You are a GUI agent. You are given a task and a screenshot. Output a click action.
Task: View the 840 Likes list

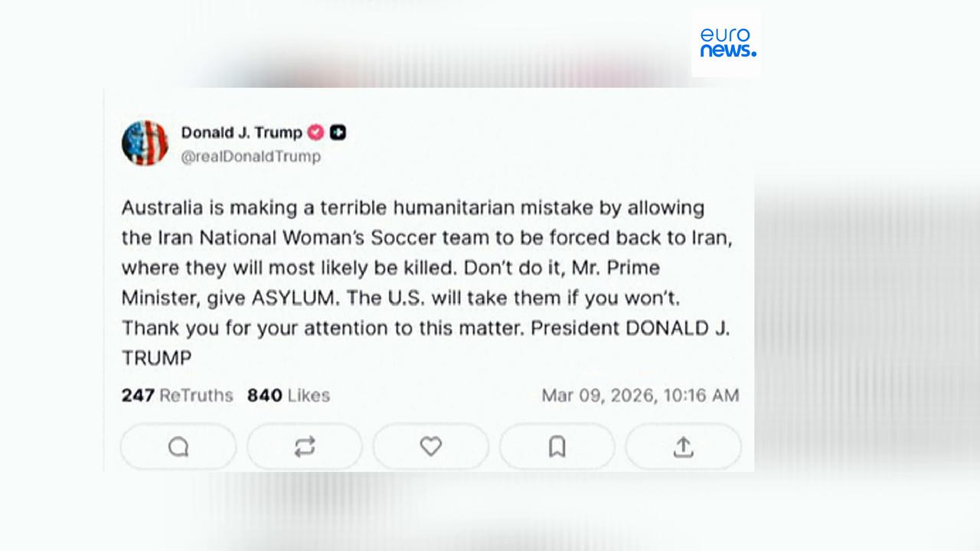[x=288, y=396]
